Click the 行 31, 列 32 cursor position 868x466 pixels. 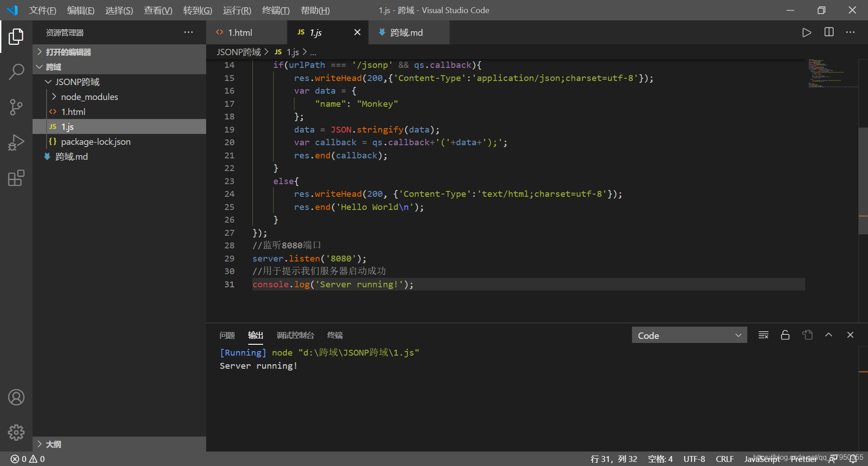coord(613,459)
